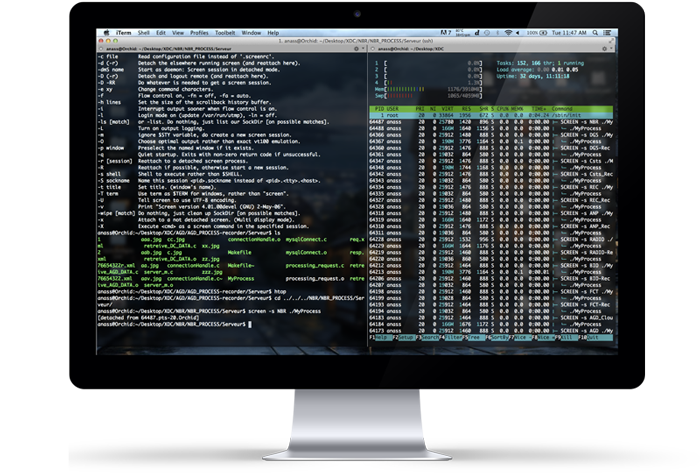Open Spotlight search magnifier icon
The width and height of the screenshot is (700, 473).
click(592, 32)
